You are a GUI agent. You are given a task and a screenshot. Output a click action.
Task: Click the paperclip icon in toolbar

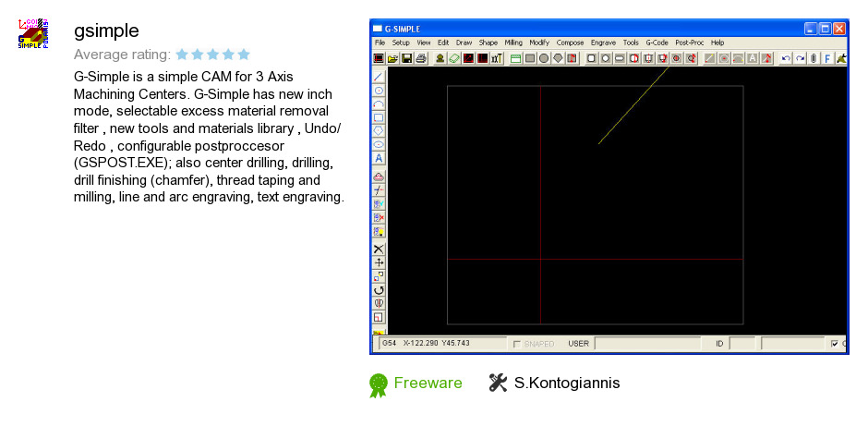click(x=814, y=58)
